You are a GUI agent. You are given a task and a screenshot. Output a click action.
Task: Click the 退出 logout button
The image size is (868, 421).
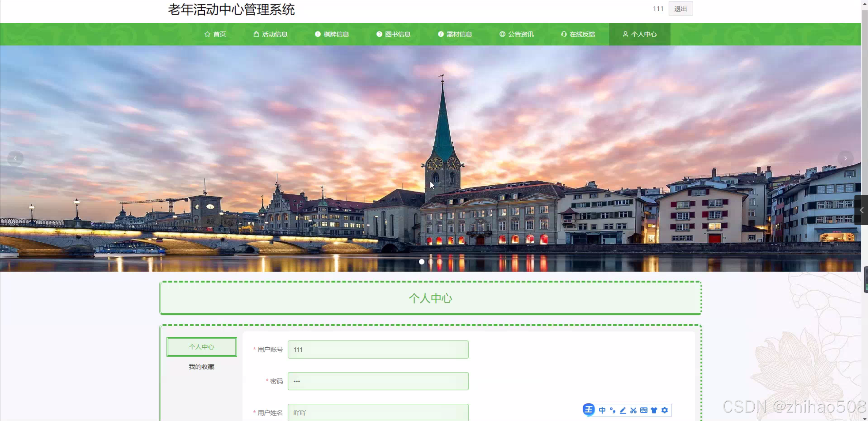[680, 9]
